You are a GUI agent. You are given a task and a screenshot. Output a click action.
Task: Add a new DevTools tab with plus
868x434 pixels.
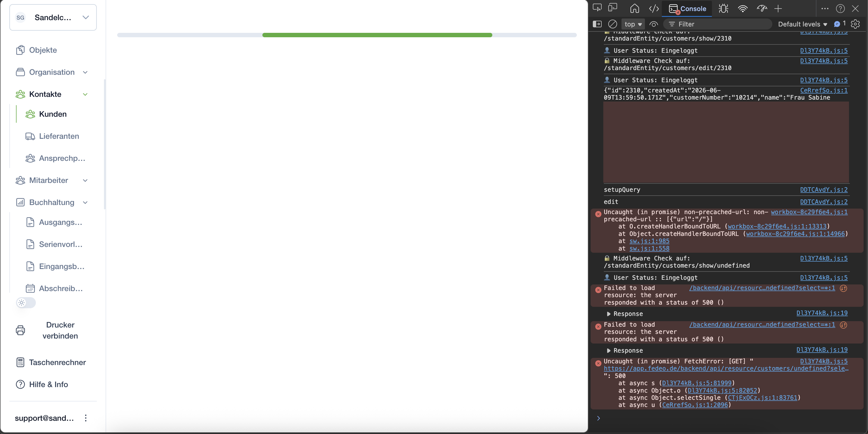pos(778,9)
